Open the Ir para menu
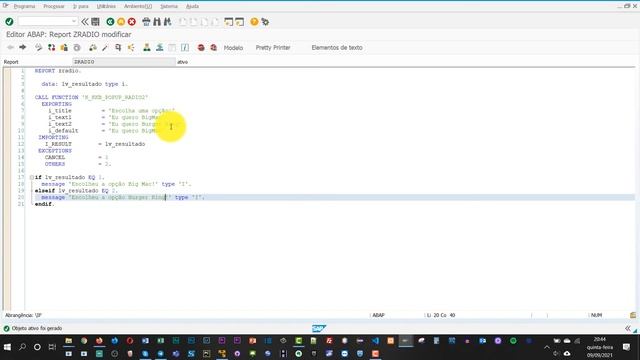 (80, 6)
